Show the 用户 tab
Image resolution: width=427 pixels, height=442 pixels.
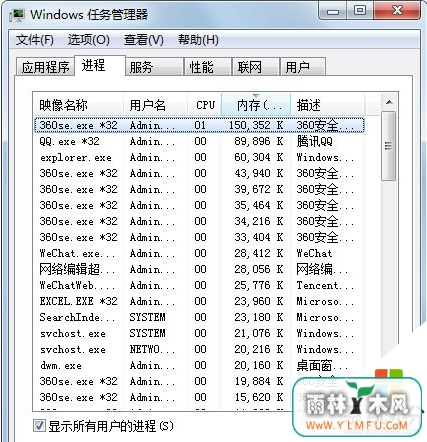pyautogui.click(x=303, y=67)
